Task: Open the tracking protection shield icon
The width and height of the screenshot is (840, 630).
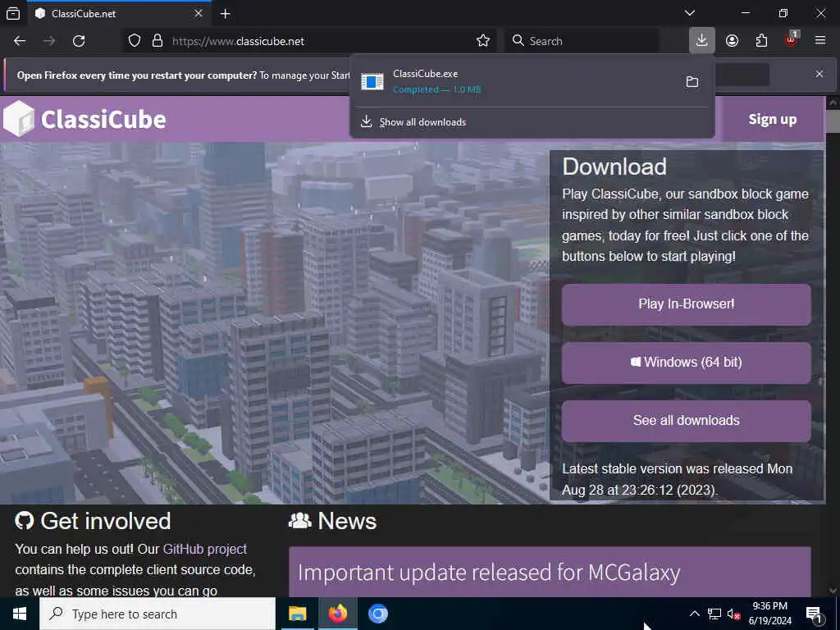Action: [135, 41]
